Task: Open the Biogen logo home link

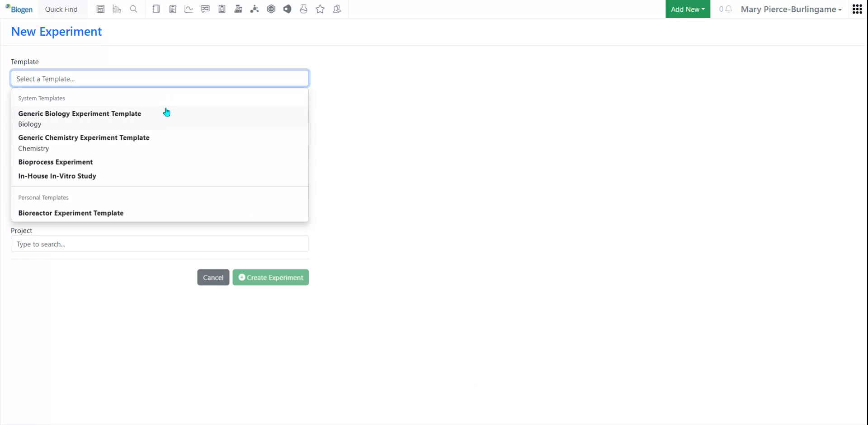Action: 19,9
